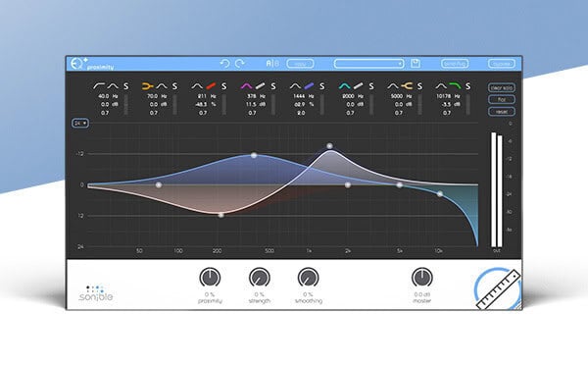
Task: Click the strength knob
Action: (x=260, y=278)
